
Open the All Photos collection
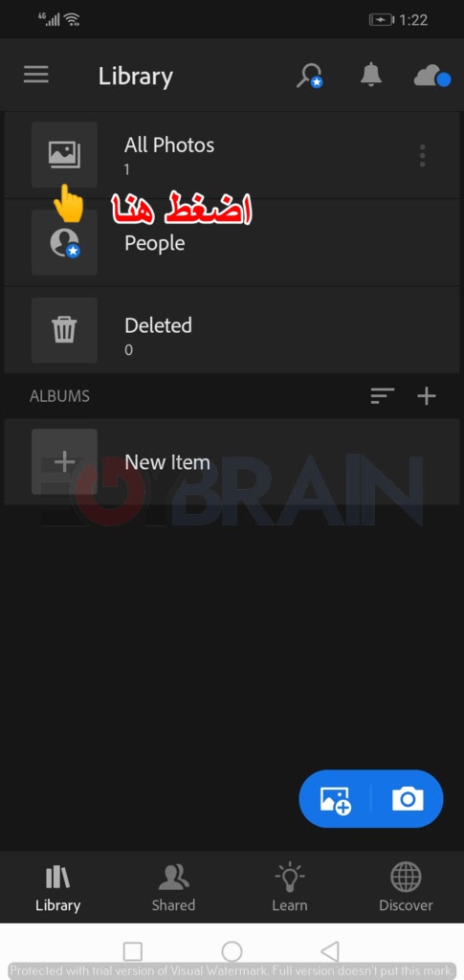coord(232,155)
